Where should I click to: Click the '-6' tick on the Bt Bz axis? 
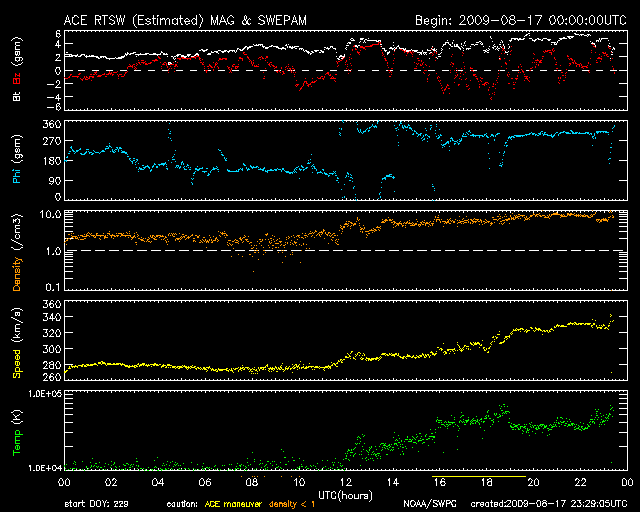pos(54,107)
